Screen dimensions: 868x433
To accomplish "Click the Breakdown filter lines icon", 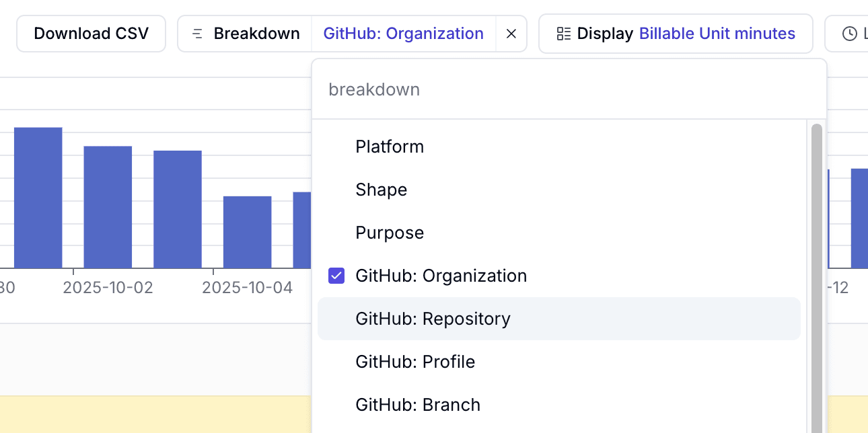I will click(x=196, y=33).
